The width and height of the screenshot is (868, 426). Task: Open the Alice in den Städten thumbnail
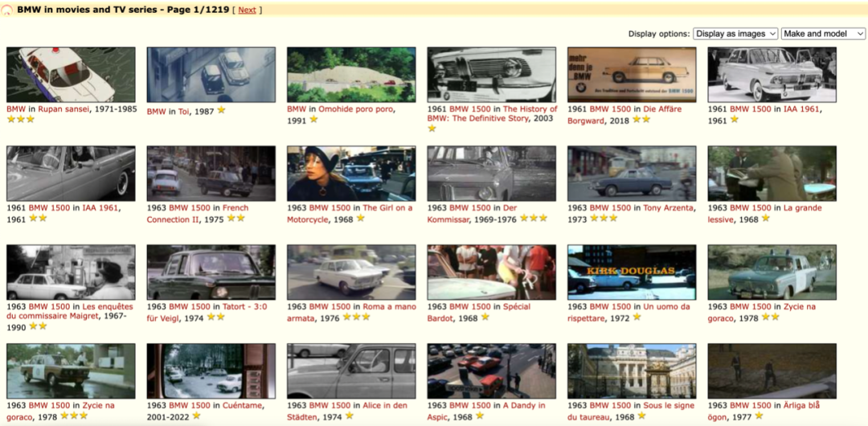tap(351, 371)
